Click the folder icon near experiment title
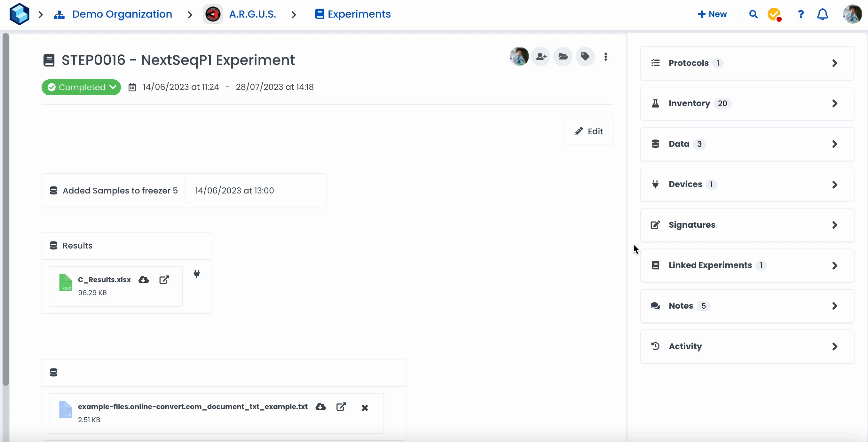 point(563,57)
